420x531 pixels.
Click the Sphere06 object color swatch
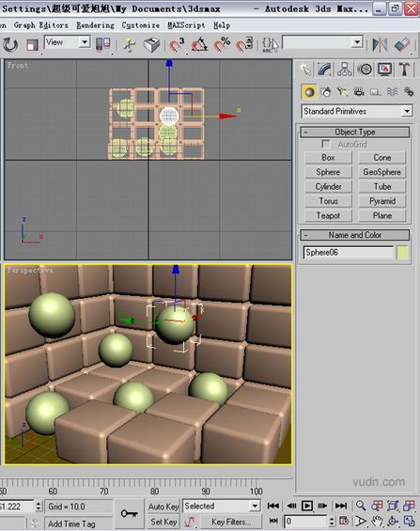[x=402, y=253]
